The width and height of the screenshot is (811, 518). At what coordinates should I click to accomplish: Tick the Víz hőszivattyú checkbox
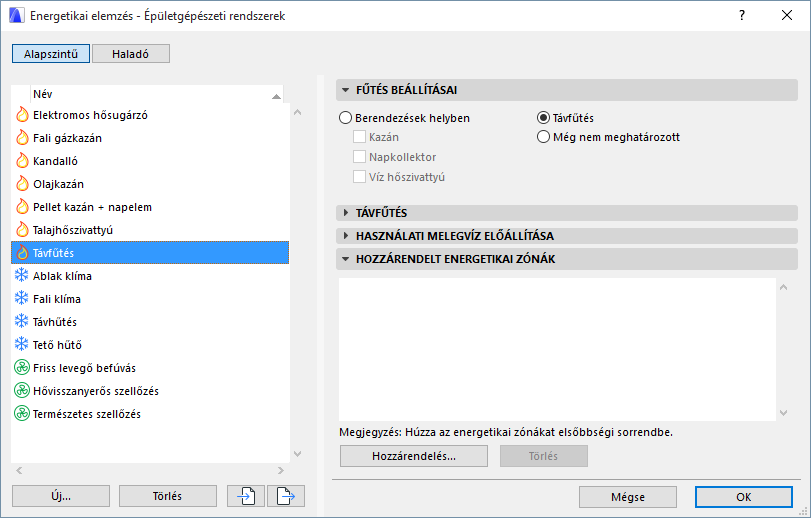click(x=359, y=177)
